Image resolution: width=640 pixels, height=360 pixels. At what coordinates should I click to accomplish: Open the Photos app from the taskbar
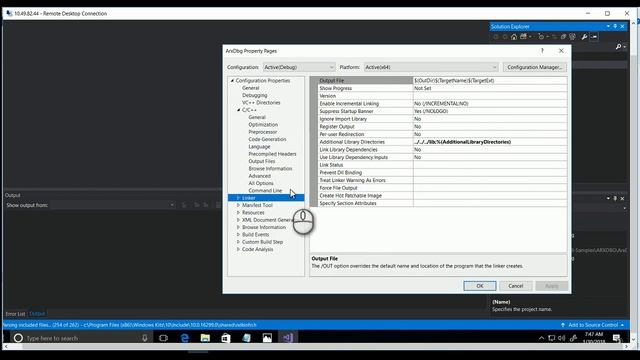[x=267, y=338]
